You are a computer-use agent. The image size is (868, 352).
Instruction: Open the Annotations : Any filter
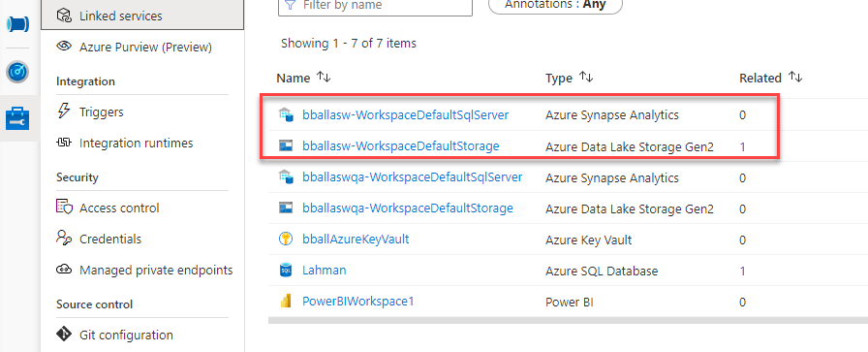[555, 5]
